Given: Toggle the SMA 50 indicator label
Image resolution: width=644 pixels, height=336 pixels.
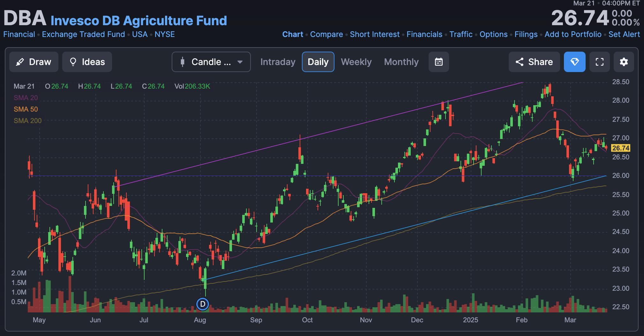Looking at the screenshot, I should click(26, 109).
